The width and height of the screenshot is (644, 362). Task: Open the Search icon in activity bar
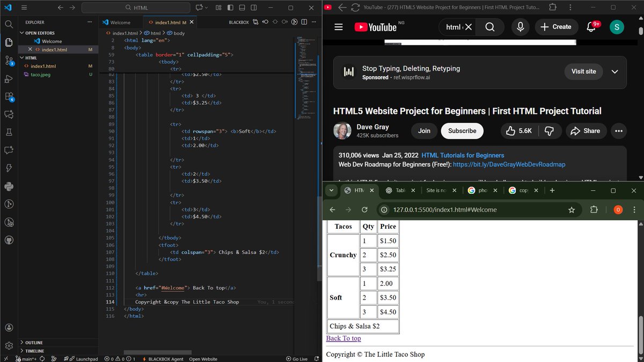[9, 24]
